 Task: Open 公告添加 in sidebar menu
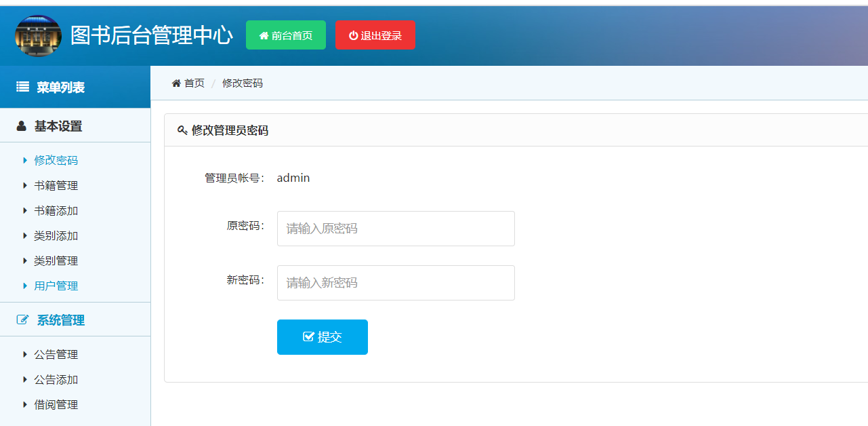56,380
